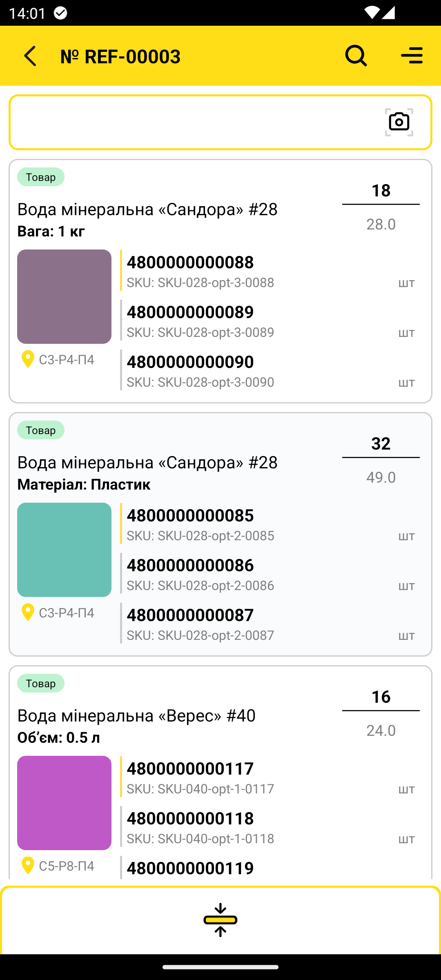Open the filter menu icon in header
Image resolution: width=441 pixels, height=980 pixels.
(x=412, y=56)
